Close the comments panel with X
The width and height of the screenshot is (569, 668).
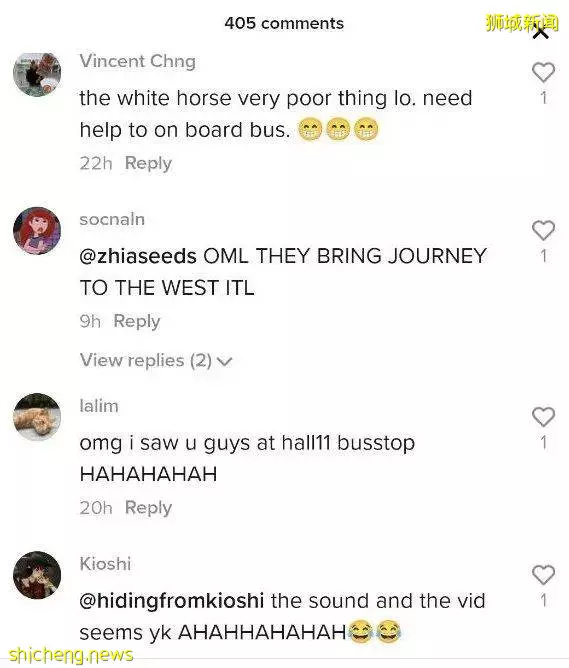(x=541, y=32)
